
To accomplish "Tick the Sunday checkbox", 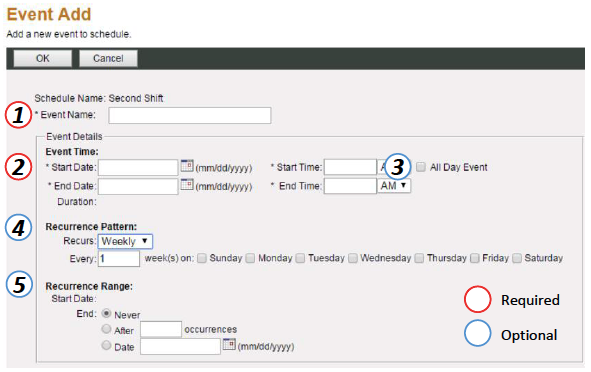I will [x=202, y=258].
